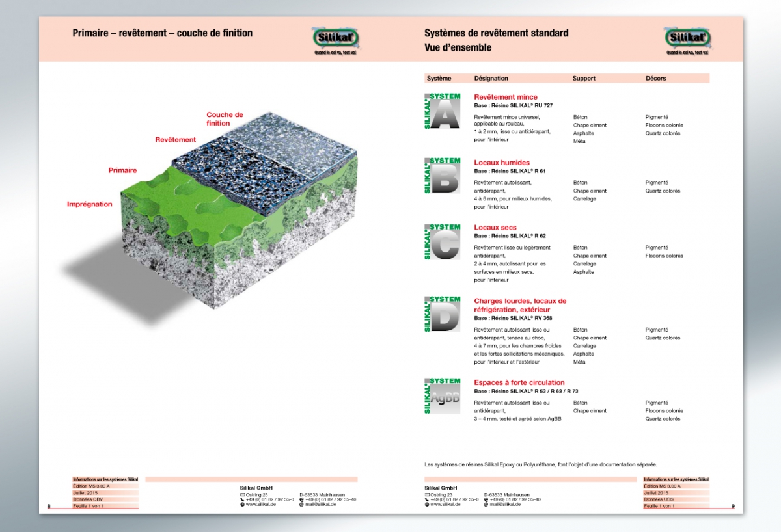Click 'Base : Résine SILIKAL RV 368' text
The width and height of the screenshot is (781, 532).
[514, 319]
